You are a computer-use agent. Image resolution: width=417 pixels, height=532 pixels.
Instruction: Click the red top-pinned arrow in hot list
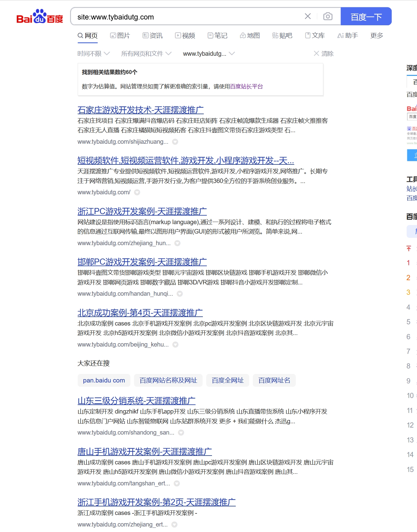pos(409,248)
